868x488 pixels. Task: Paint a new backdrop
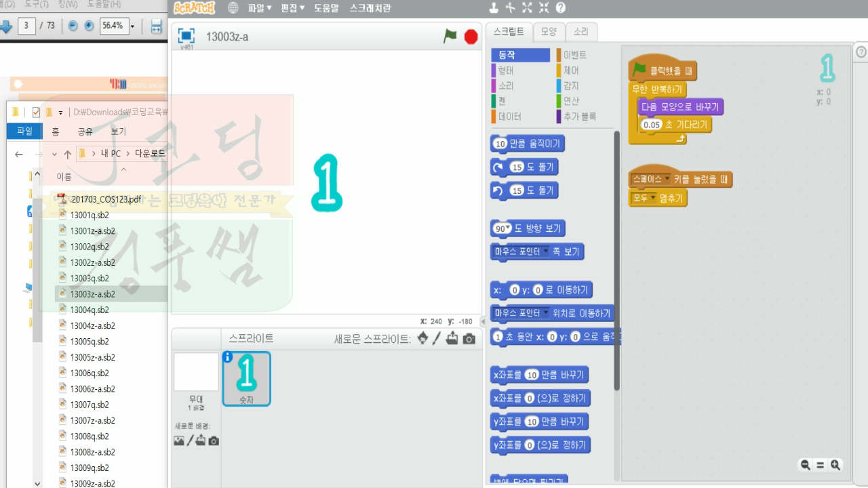point(190,441)
